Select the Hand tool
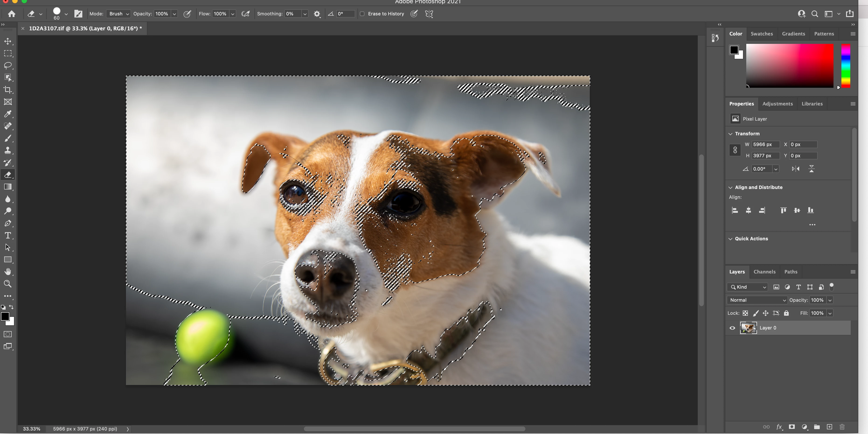Image resolution: width=868 pixels, height=434 pixels. coord(8,272)
